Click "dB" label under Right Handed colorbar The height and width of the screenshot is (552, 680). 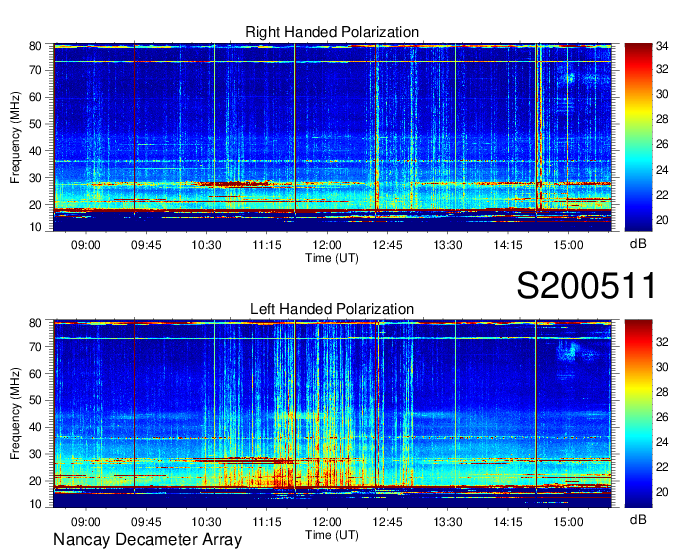pos(638,243)
